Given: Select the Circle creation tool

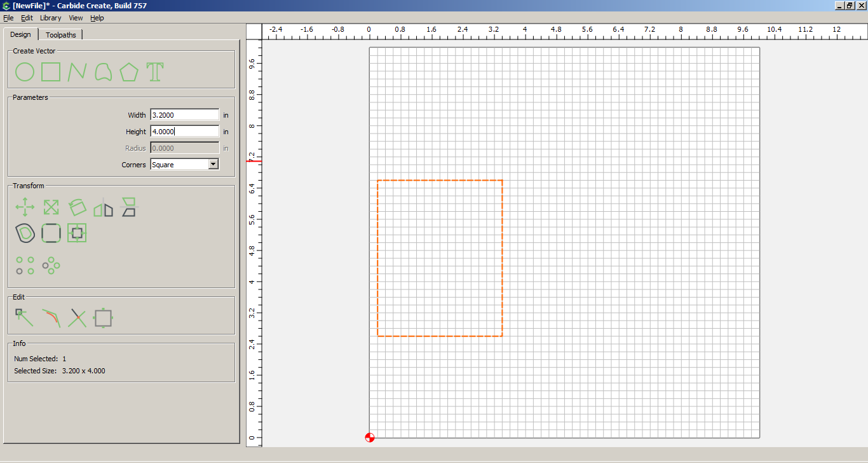Looking at the screenshot, I should tap(25, 72).
